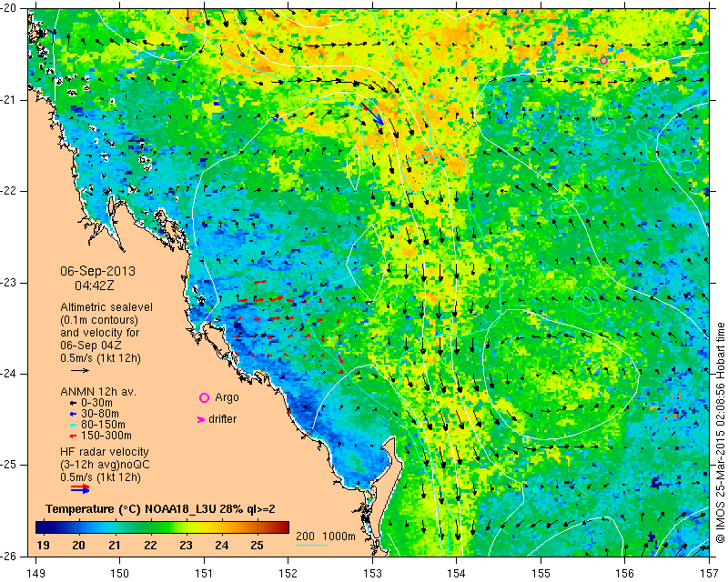Click the latitude axis label -26

point(8,556)
